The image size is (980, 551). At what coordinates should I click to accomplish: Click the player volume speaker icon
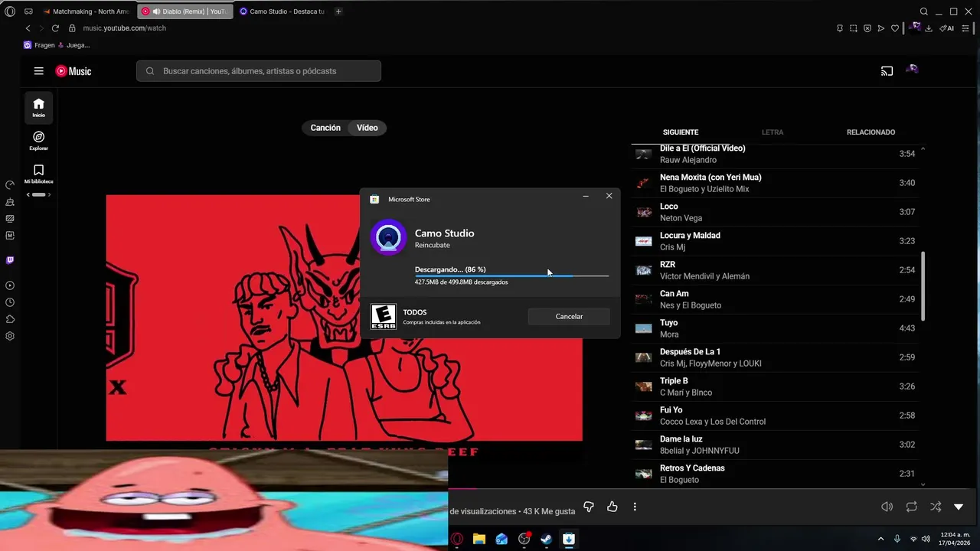pyautogui.click(x=887, y=507)
